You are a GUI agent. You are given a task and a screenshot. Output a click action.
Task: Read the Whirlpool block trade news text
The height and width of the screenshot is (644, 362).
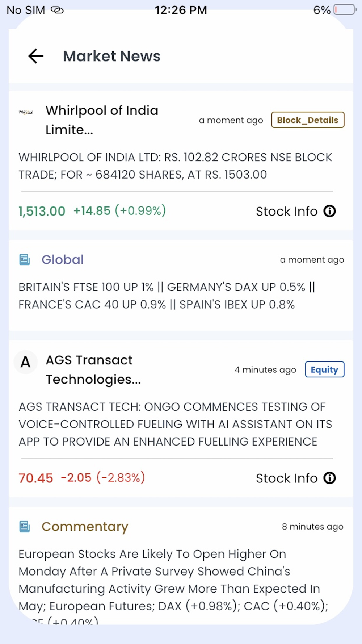[x=176, y=166]
